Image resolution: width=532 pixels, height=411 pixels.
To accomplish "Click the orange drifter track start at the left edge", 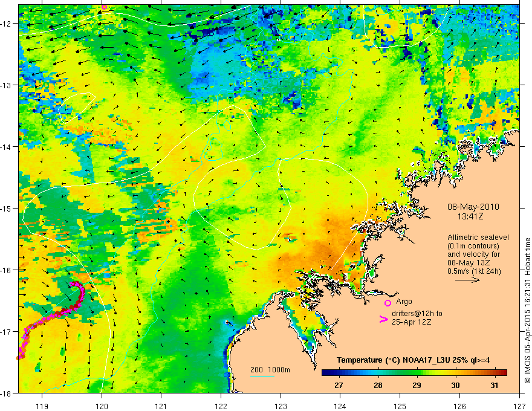I will pos(19,357).
